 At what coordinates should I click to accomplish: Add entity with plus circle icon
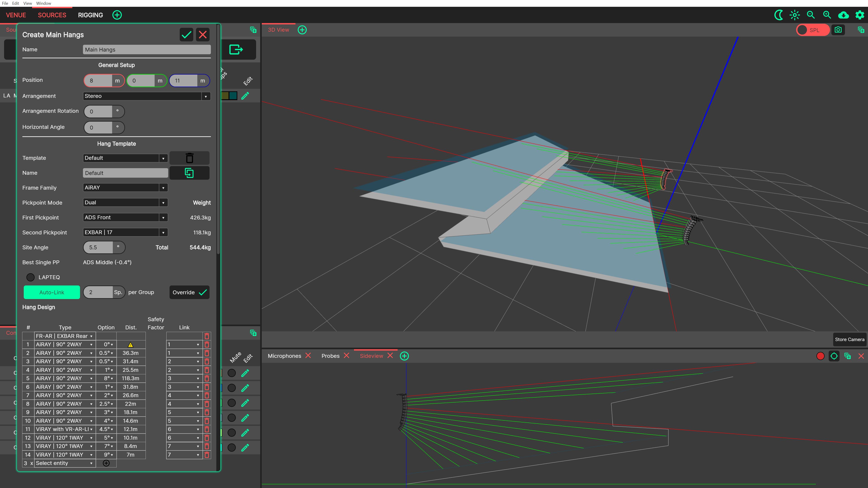coord(106,463)
